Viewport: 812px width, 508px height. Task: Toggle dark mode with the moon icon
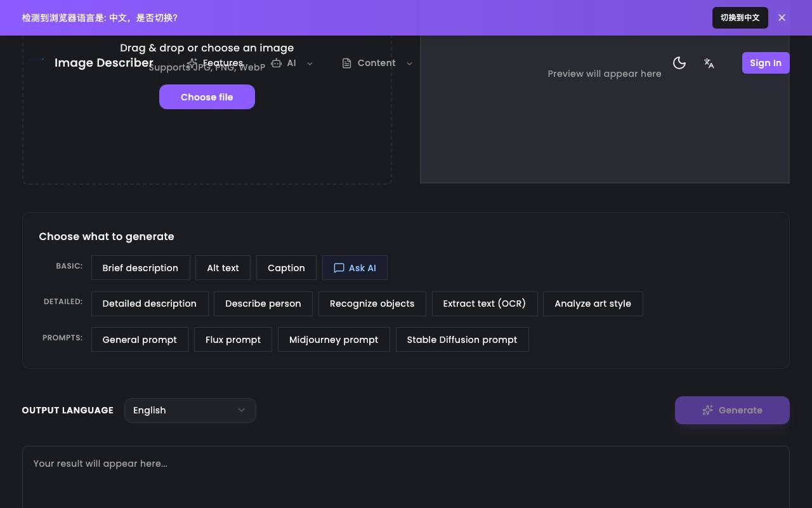(x=679, y=63)
